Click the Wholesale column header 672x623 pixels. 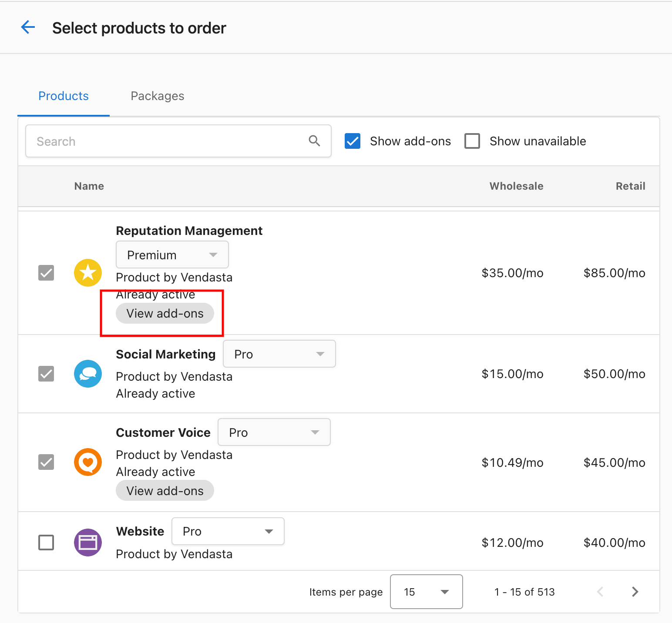click(x=517, y=186)
